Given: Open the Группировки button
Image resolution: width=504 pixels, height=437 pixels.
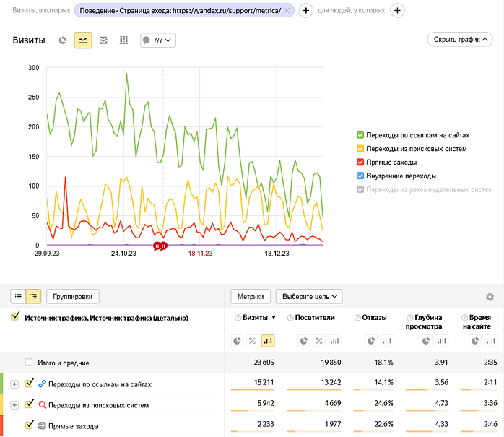Looking at the screenshot, I should tap(73, 296).
